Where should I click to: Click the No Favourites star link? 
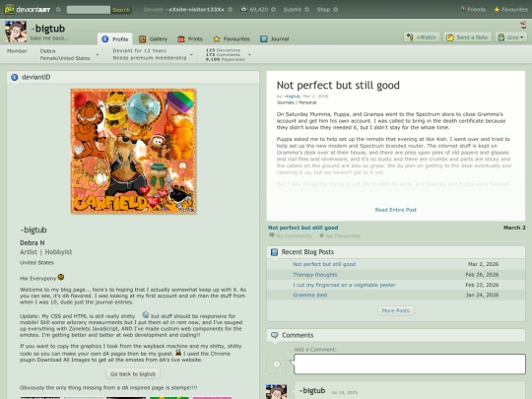[x=340, y=235]
